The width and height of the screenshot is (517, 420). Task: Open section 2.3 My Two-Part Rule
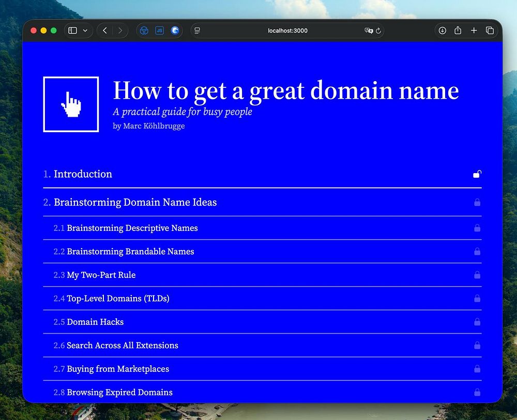[262, 275]
